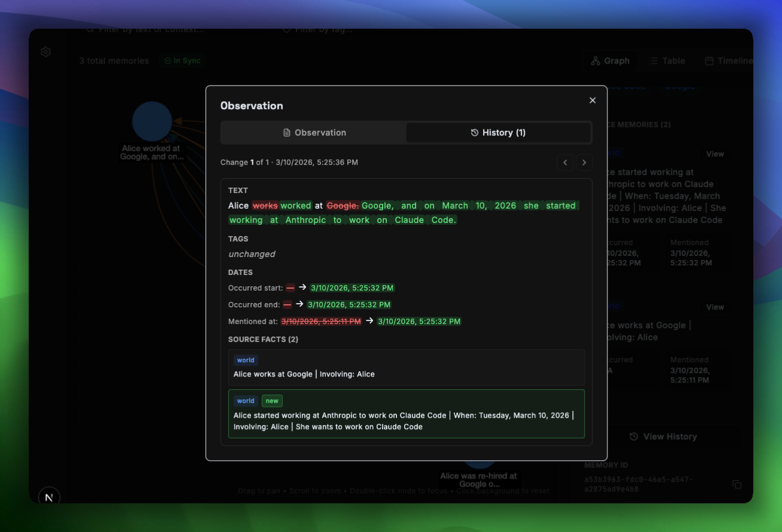Click the new Occurred end date value
The height and width of the screenshot is (532, 782).
coord(349,305)
